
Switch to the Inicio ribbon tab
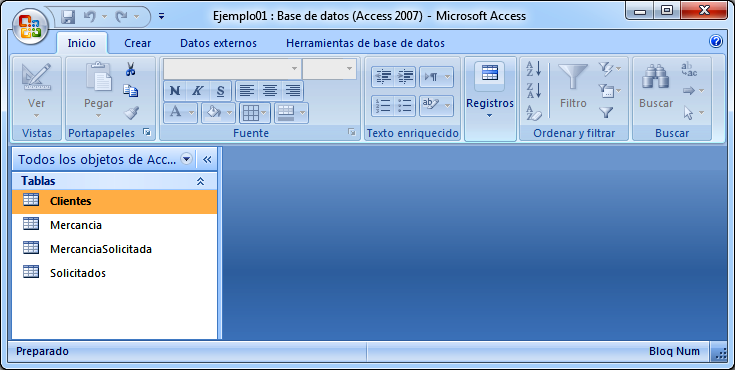pyautogui.click(x=82, y=43)
